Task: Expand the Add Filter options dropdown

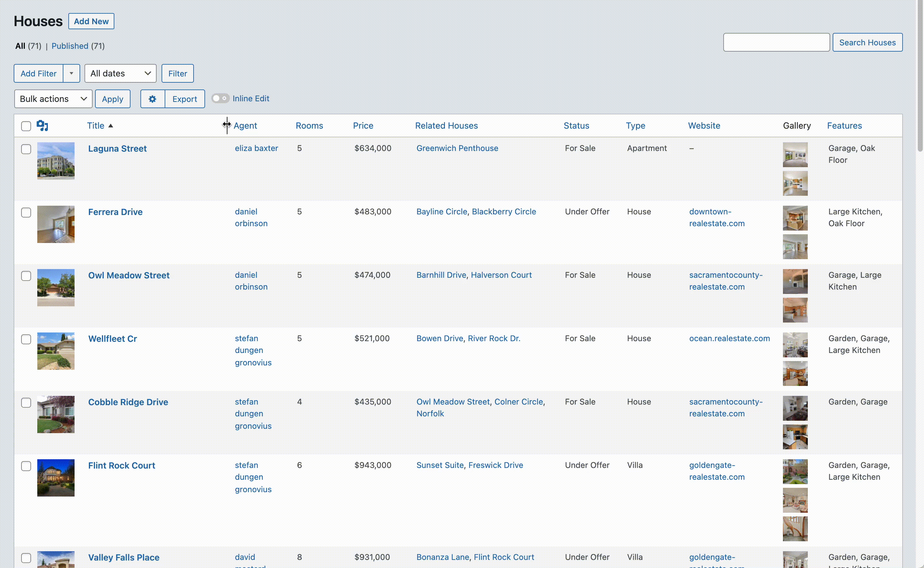Action: pos(71,73)
